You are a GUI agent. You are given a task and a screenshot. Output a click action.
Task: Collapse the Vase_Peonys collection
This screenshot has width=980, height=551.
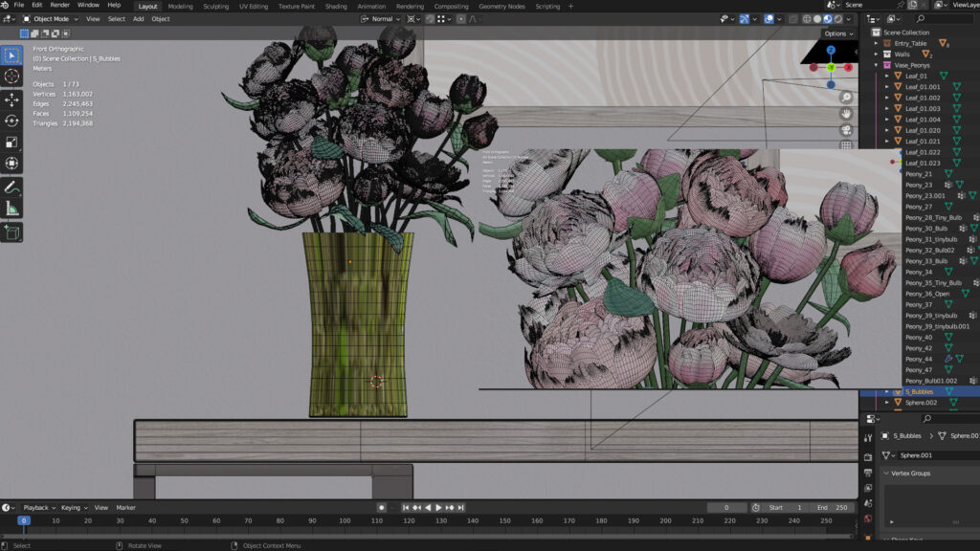(876, 65)
